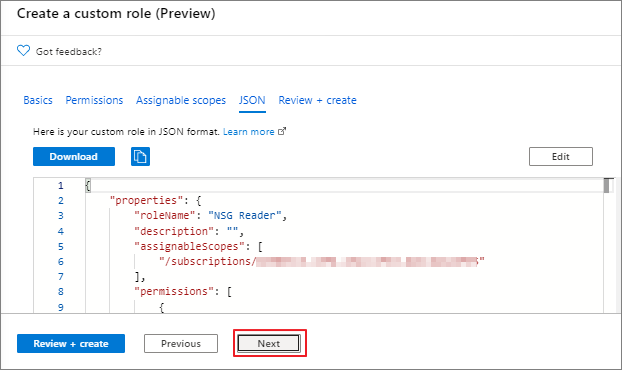This screenshot has height=370, width=622.
Task: Select the JSON tab
Action: click(252, 100)
